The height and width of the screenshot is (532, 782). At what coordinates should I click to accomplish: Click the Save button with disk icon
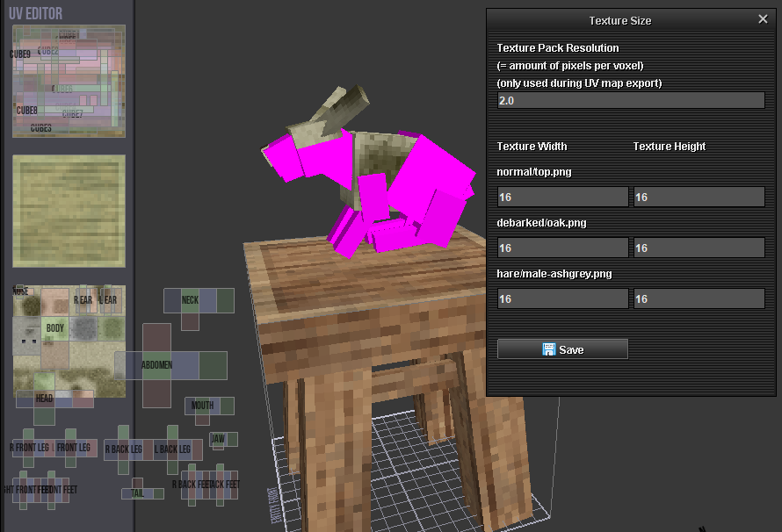(562, 349)
